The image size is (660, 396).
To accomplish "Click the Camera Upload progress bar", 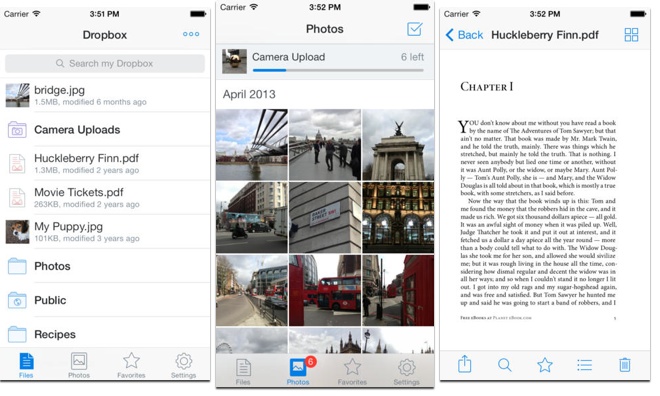I will [338, 70].
